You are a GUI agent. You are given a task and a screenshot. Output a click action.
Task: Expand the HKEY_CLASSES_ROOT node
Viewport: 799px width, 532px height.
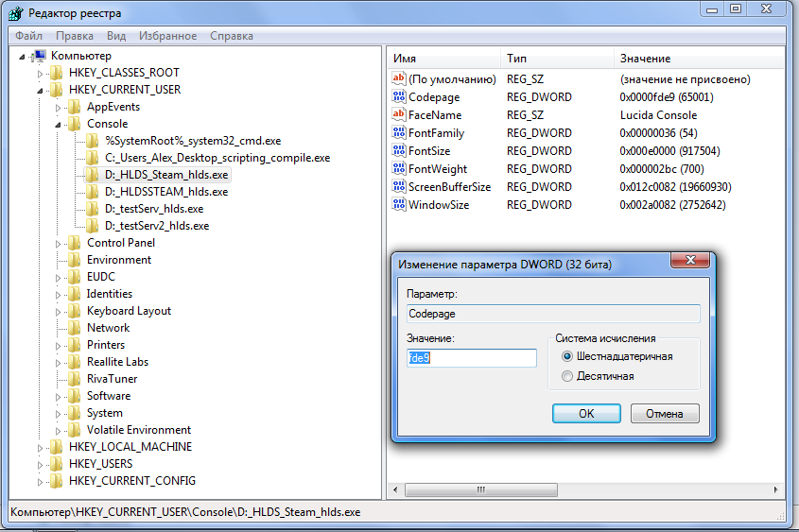click(x=40, y=74)
